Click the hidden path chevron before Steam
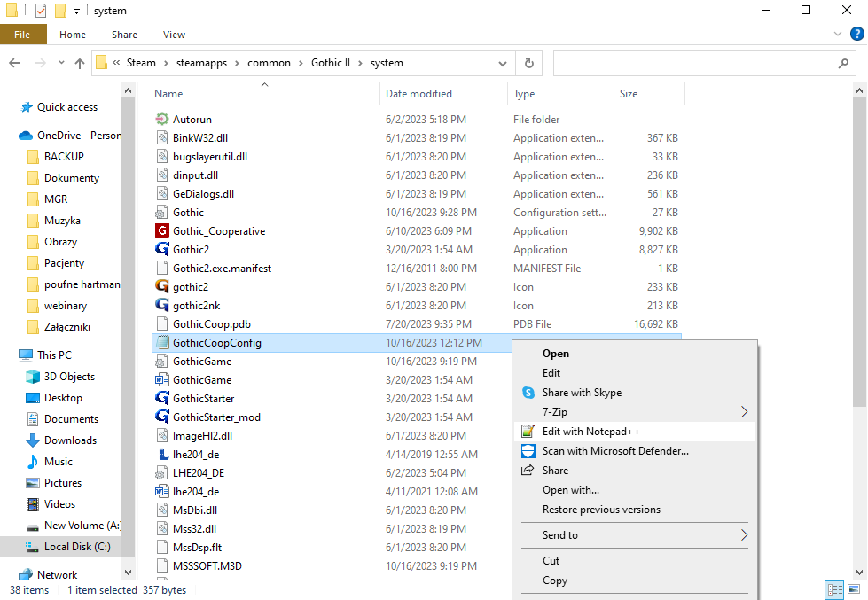The image size is (868, 600). 116,63
